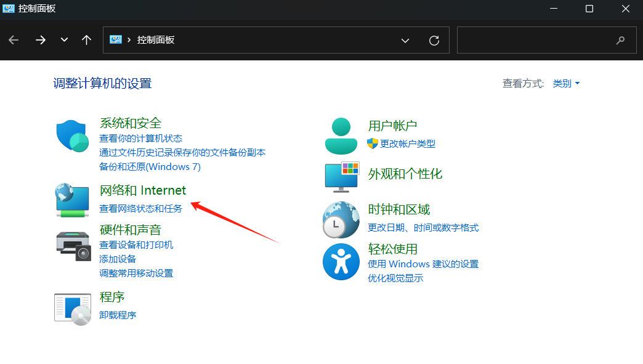Focus the Control Panel search box
Image resolution: width=643 pixels, height=364 pixels.
547,40
